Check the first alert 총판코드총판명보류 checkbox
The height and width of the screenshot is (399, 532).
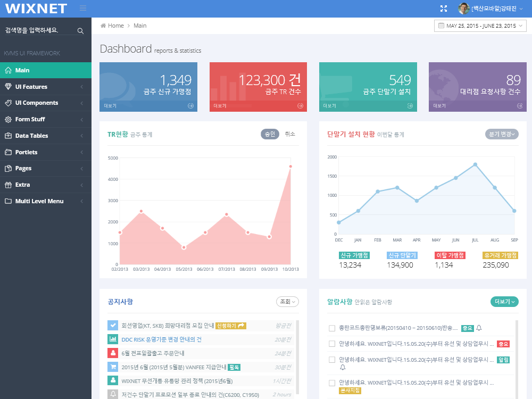332,328
